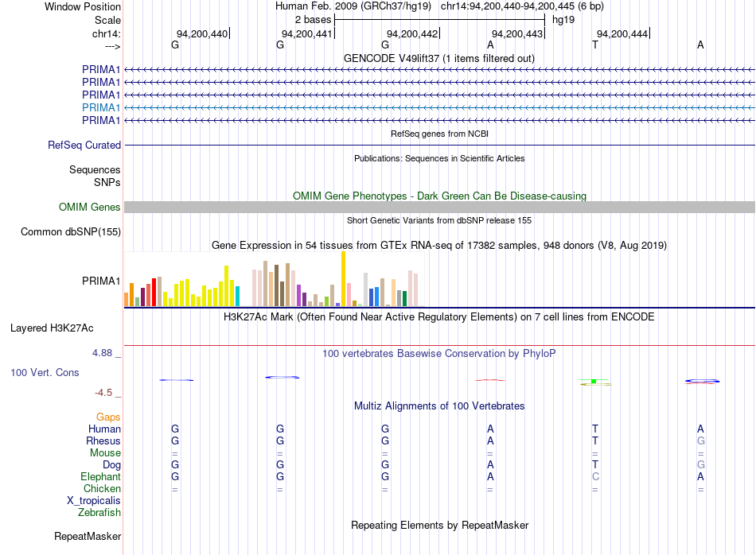The height and width of the screenshot is (555, 756).
Task: Open the GENCODE V49lift37 track title
Action: click(438, 58)
